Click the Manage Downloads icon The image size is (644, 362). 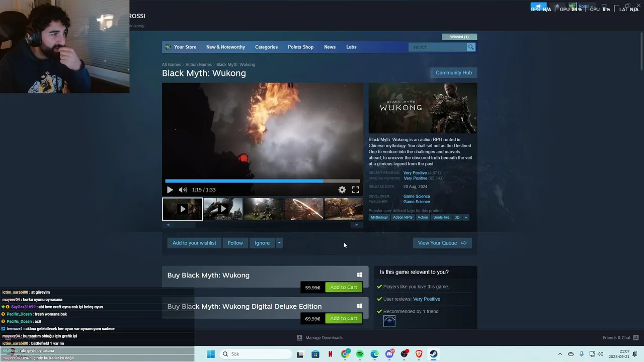pyautogui.click(x=299, y=338)
